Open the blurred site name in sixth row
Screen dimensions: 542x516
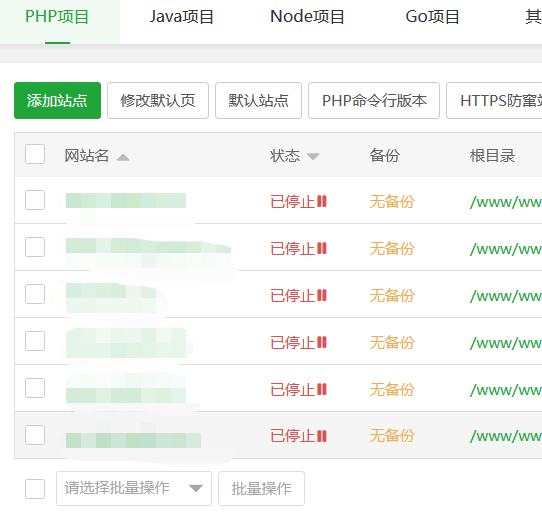pos(133,440)
